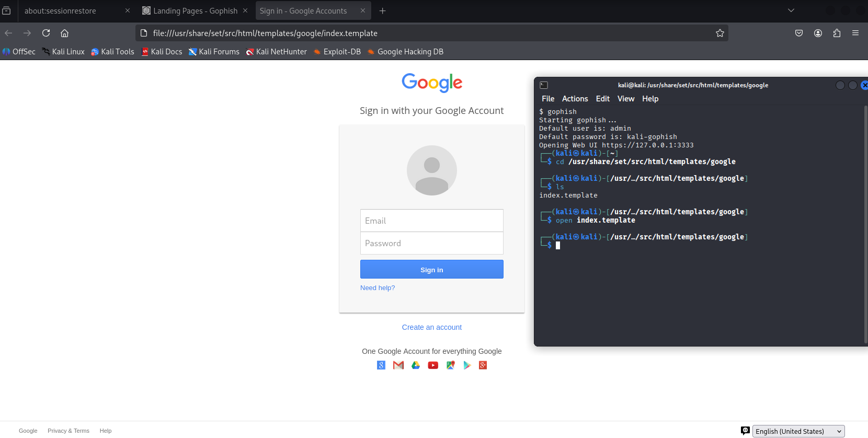868x438 pixels.
Task: Click the terminal window maximize circle button
Action: click(853, 85)
